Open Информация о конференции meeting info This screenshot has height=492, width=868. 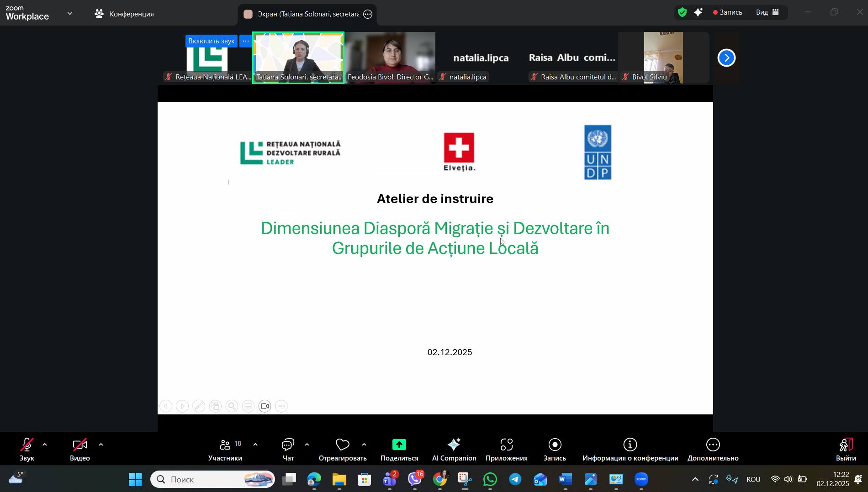tap(630, 450)
